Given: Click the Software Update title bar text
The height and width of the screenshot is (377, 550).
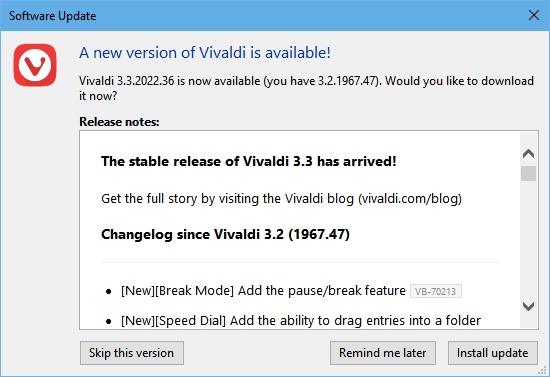Looking at the screenshot, I should [52, 16].
